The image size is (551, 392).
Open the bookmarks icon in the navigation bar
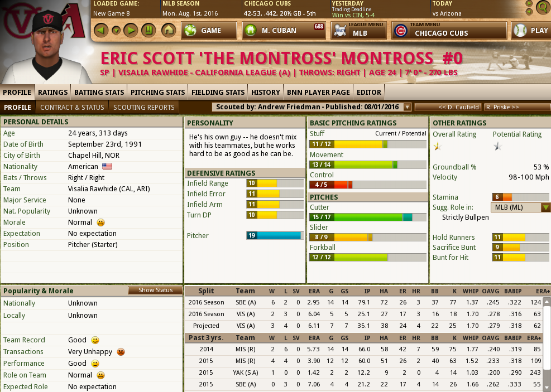(148, 31)
